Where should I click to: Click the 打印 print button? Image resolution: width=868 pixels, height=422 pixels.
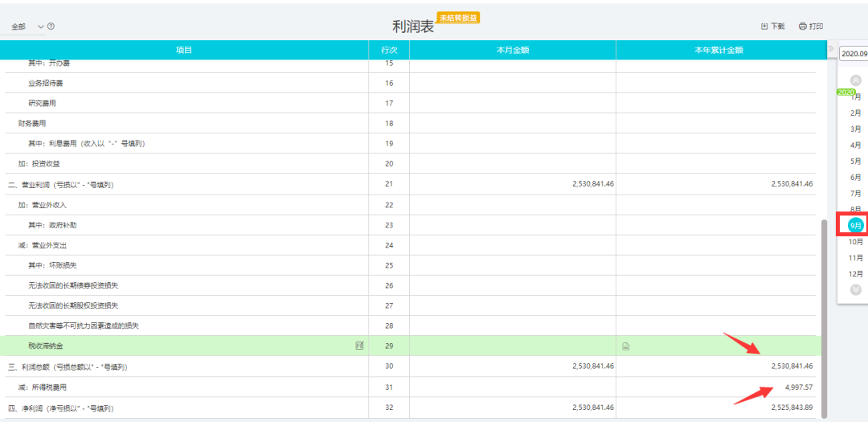[x=811, y=27]
